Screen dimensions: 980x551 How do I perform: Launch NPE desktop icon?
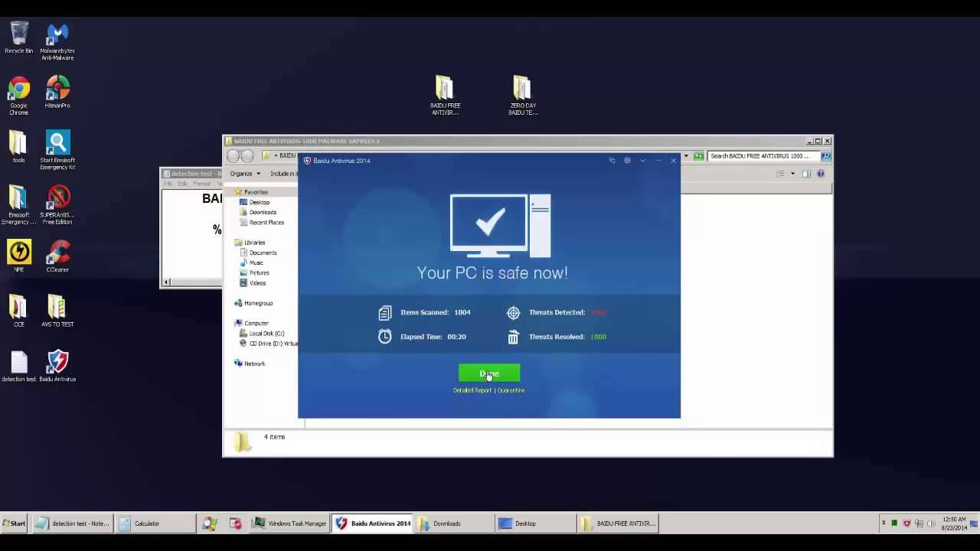19,256
